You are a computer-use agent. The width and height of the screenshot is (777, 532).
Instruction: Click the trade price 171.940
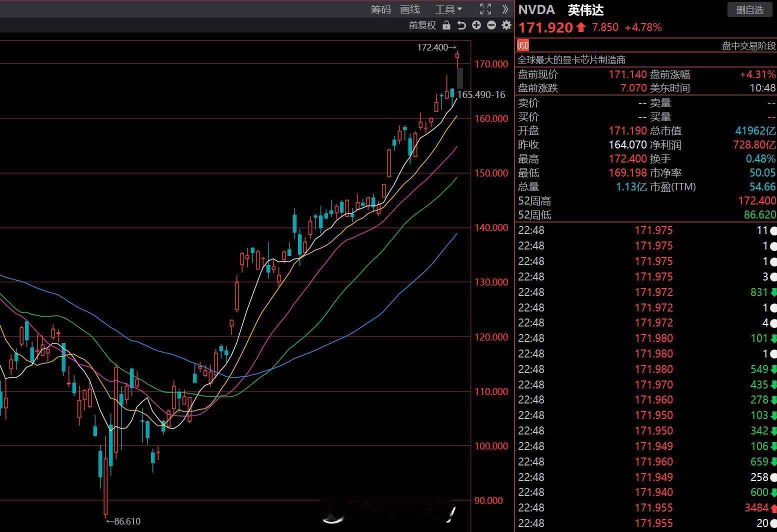click(653, 492)
